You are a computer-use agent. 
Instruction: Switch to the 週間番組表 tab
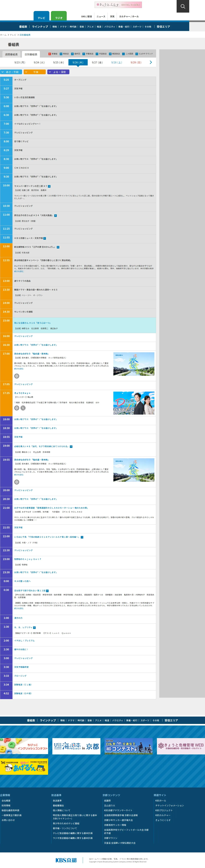pos(11,54)
